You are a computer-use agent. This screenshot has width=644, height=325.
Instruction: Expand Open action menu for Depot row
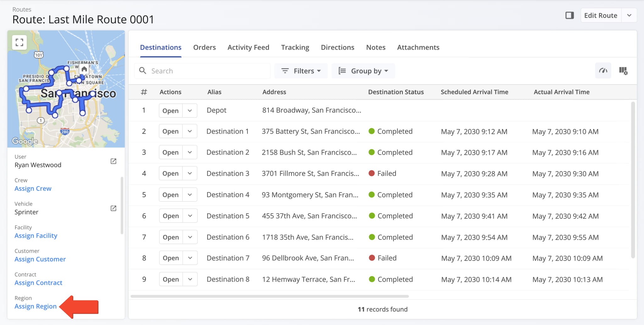pos(190,111)
